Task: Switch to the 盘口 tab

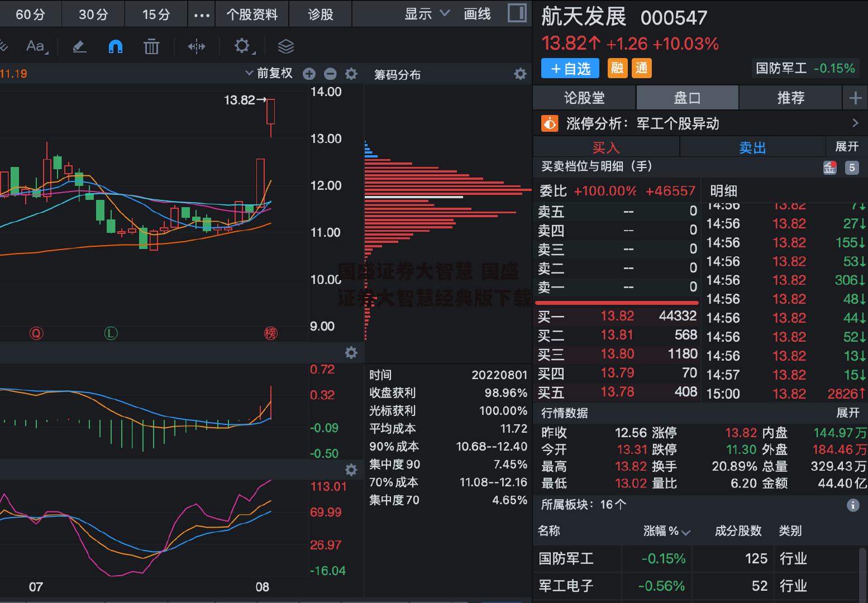Action: pyautogui.click(x=687, y=98)
